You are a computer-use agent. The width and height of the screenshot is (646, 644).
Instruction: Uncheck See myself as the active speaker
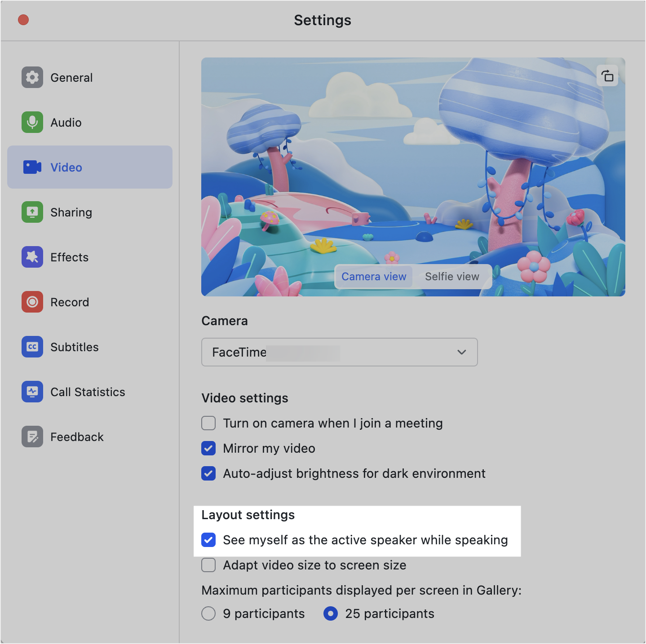coord(208,540)
